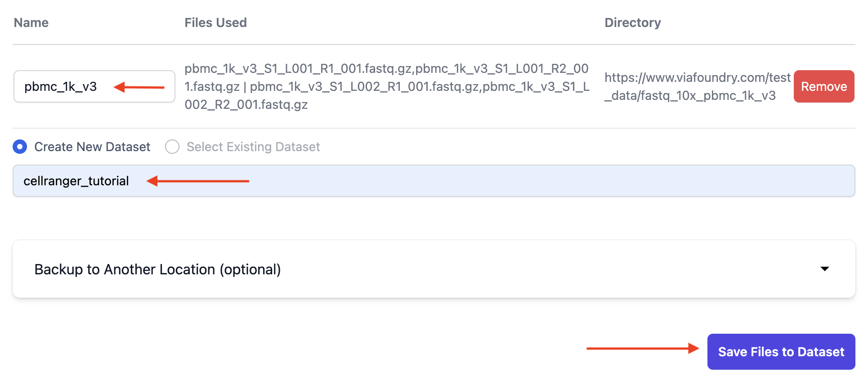Click the Save Files to Dataset button
Image resolution: width=868 pixels, height=376 pixels.
[x=781, y=351]
